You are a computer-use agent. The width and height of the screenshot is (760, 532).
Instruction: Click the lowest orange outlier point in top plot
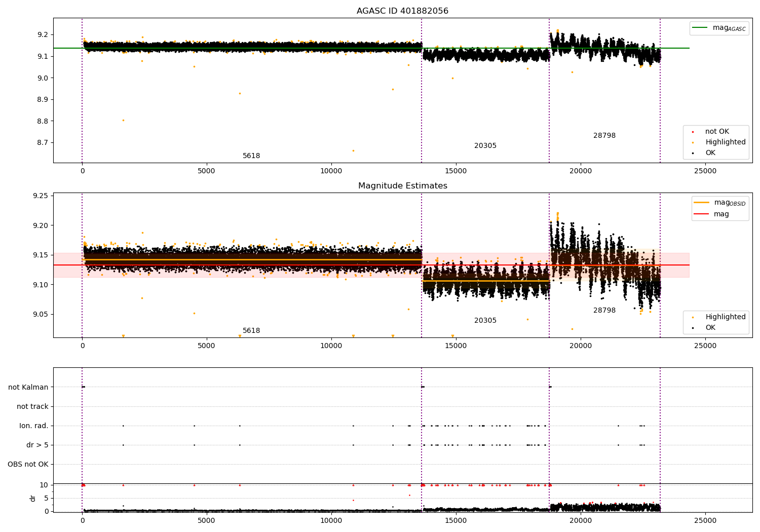point(353,150)
